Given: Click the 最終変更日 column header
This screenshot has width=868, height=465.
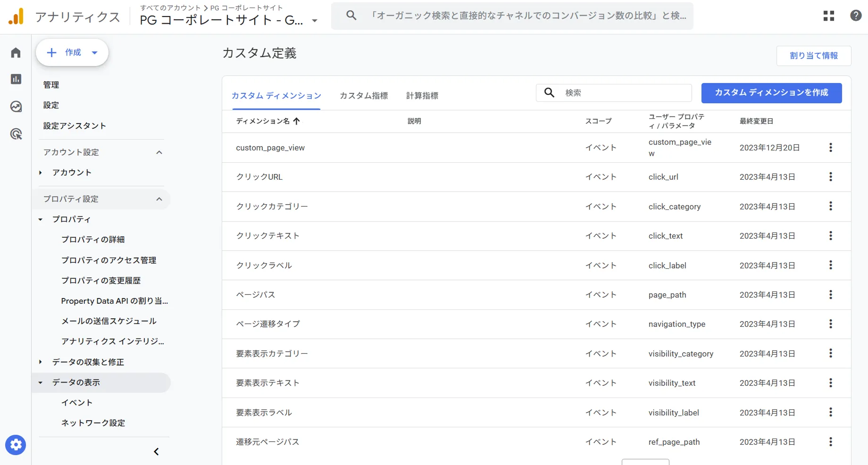Looking at the screenshot, I should click(756, 121).
